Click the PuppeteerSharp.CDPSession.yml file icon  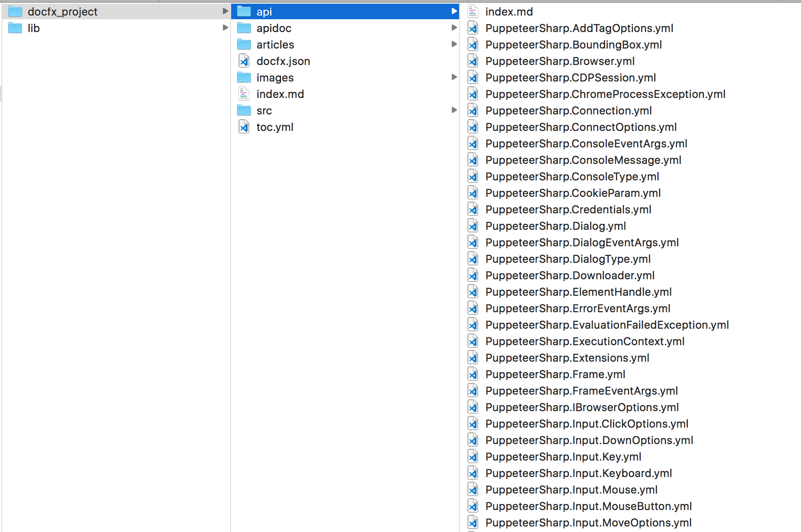[x=473, y=77]
